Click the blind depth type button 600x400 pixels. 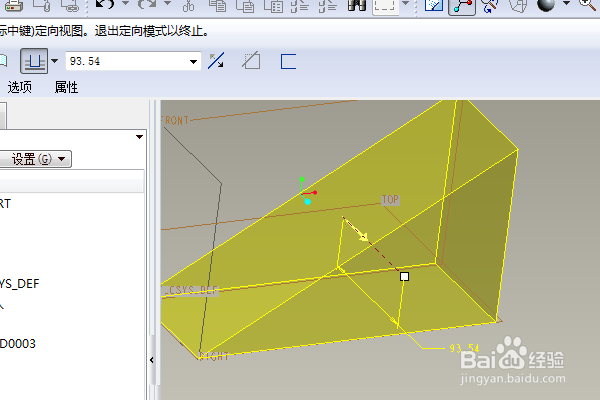(x=34, y=61)
